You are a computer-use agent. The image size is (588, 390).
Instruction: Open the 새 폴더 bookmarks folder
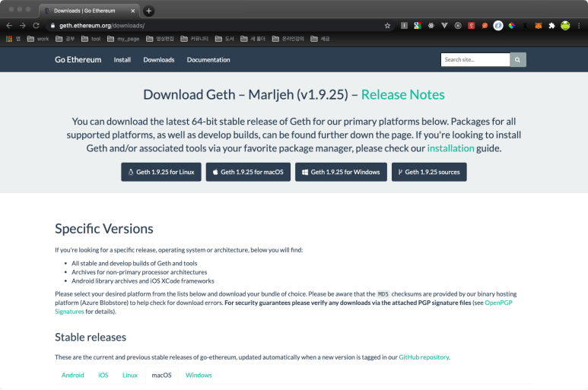(x=253, y=39)
